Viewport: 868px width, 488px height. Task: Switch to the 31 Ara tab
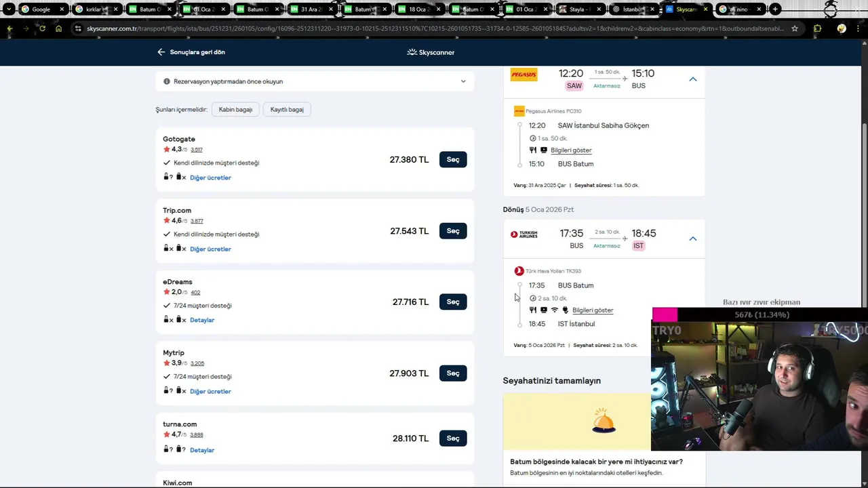(x=311, y=9)
